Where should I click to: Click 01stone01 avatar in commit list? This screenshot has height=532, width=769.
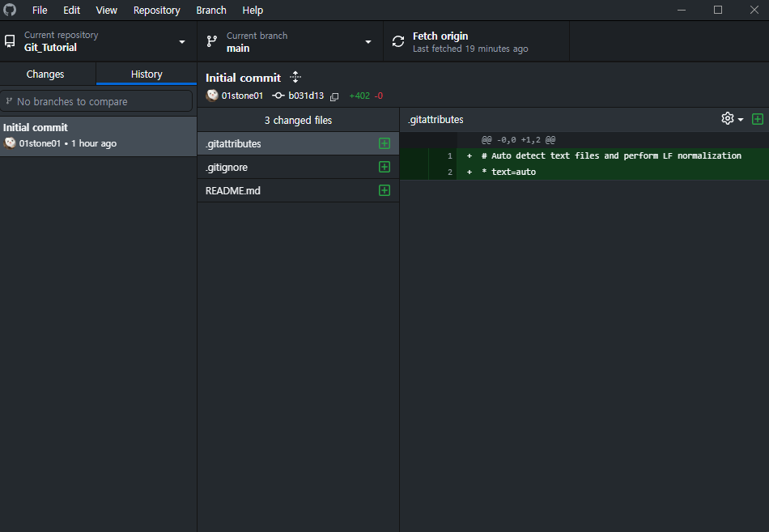pos(10,143)
